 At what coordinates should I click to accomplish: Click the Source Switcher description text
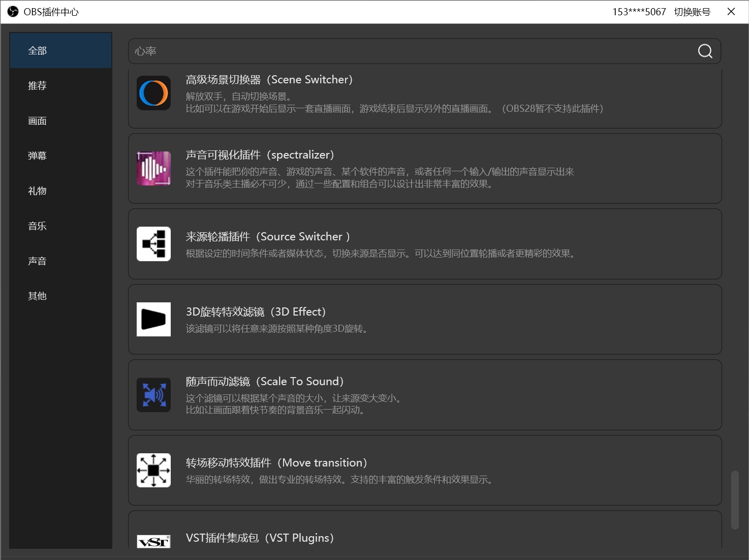(x=381, y=253)
